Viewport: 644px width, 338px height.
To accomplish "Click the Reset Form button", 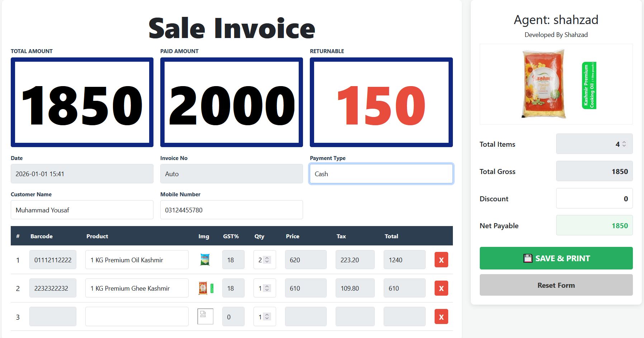I will 556,285.
